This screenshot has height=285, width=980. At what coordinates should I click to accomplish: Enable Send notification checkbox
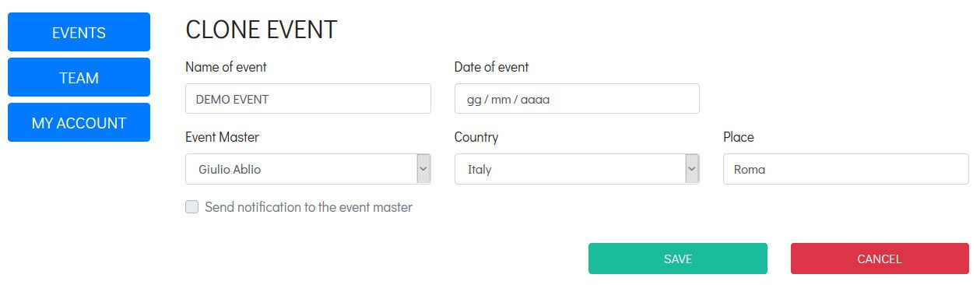point(191,207)
